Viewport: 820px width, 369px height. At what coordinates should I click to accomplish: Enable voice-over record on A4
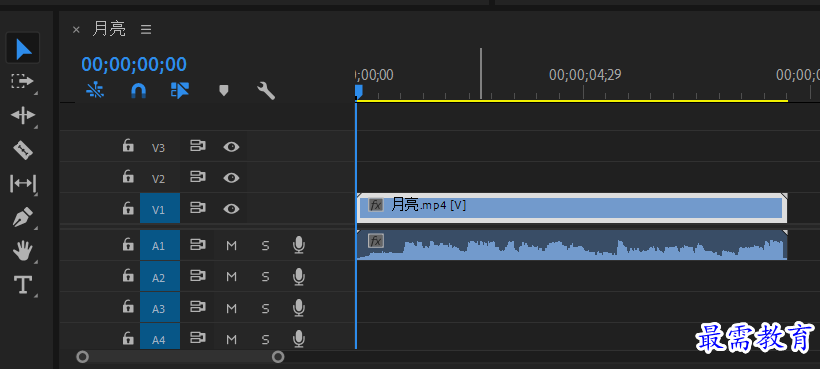tap(299, 339)
